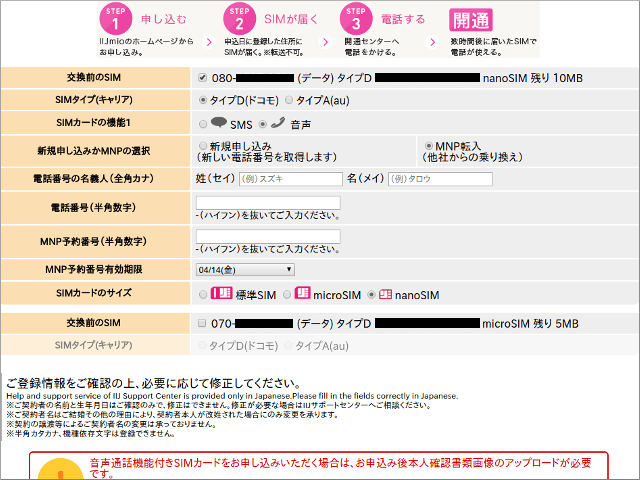640x480 pixels.
Task: Focus the 姓(セイ) name field
Action: (291, 179)
